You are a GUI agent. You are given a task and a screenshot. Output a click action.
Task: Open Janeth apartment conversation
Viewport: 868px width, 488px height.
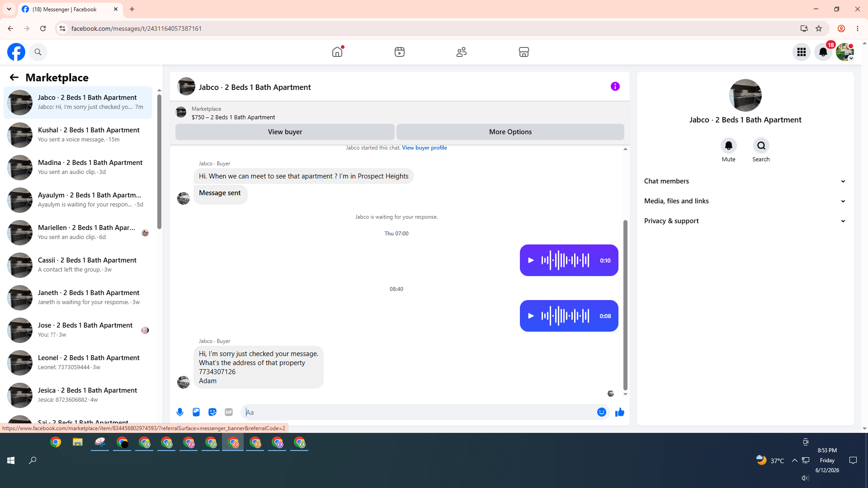coord(78,298)
